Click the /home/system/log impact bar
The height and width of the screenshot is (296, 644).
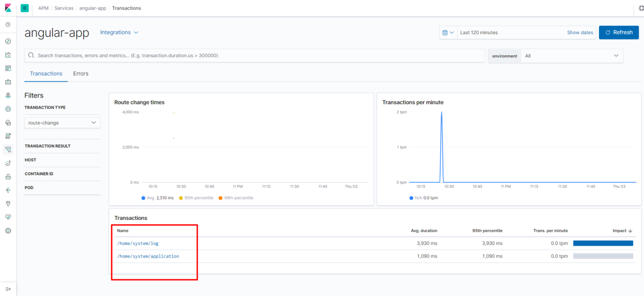click(x=603, y=243)
